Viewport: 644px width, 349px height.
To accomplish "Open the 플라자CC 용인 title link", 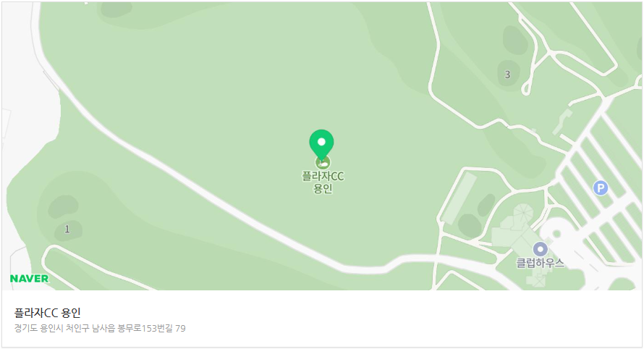I will 48,313.
